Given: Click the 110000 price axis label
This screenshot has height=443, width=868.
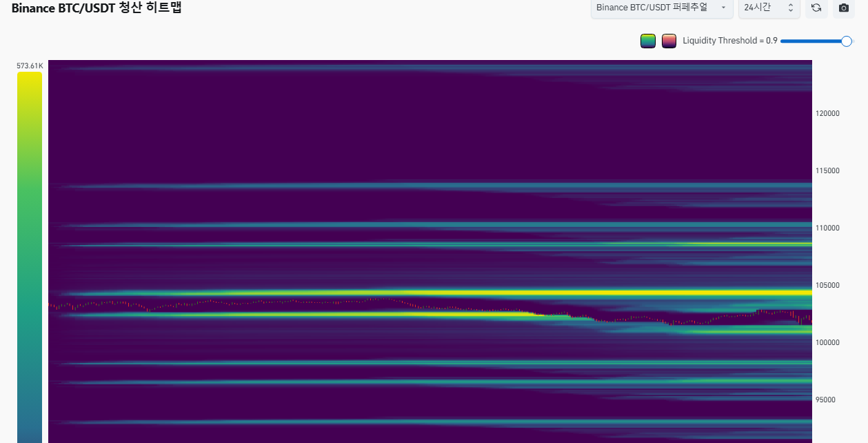Looking at the screenshot, I should point(827,228).
